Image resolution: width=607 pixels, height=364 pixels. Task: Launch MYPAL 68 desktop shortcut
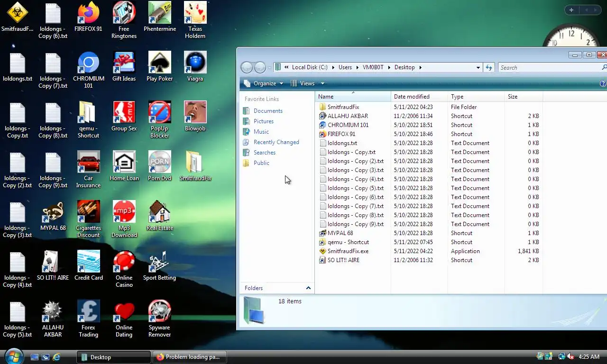(x=53, y=216)
